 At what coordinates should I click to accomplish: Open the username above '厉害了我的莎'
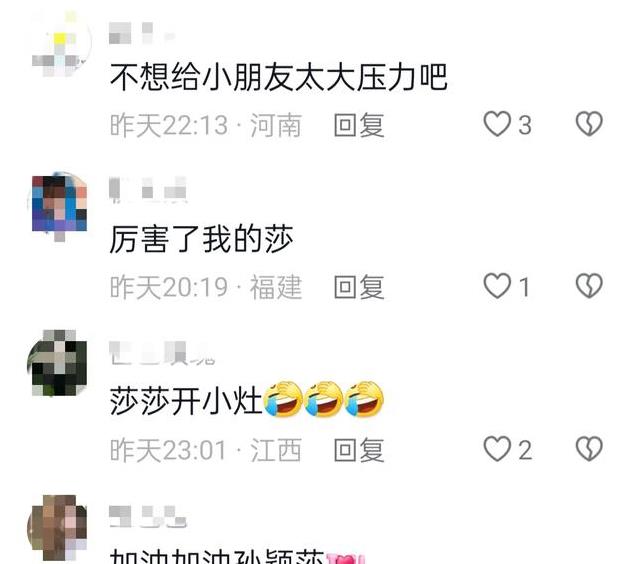pos(148,189)
